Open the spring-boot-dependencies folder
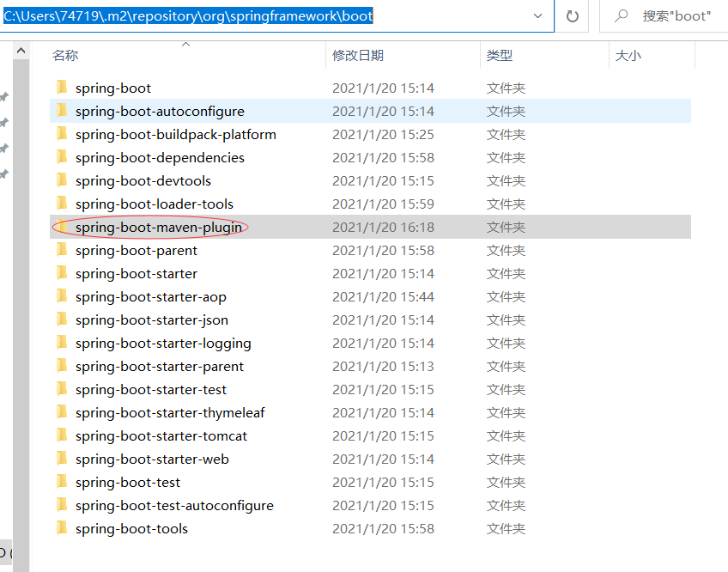The image size is (728, 572). (159, 157)
